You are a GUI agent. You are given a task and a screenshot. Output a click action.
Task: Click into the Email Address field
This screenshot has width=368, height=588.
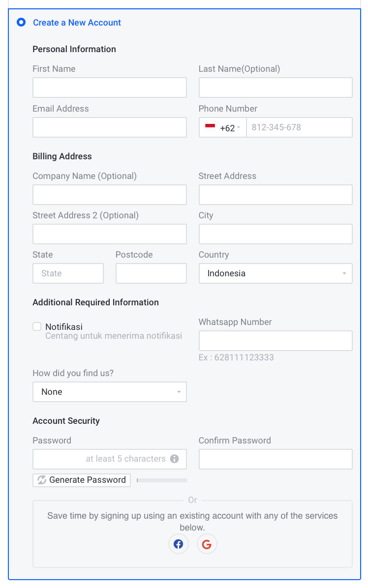110,127
